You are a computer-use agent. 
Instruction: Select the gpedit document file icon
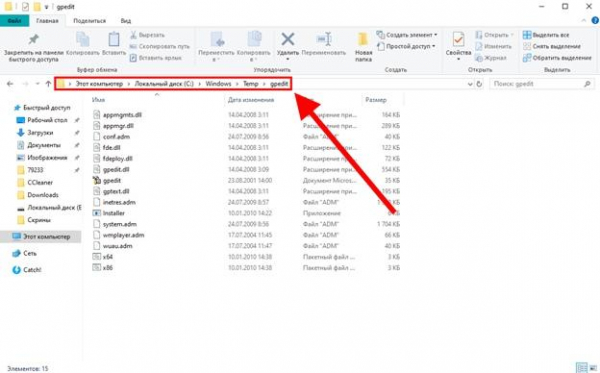96,181
